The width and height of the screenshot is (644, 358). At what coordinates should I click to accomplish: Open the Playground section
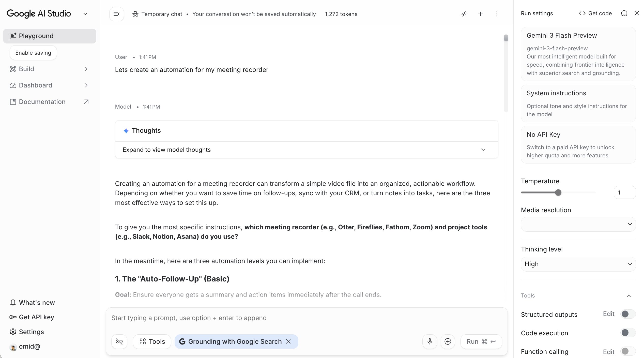coord(36,36)
